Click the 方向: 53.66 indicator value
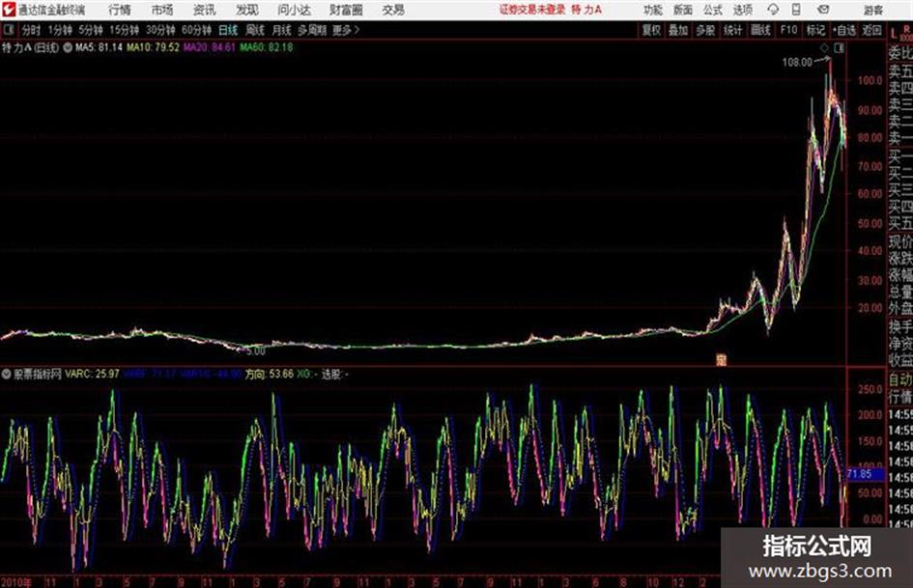Screen dimensions: 913x588 [269, 375]
